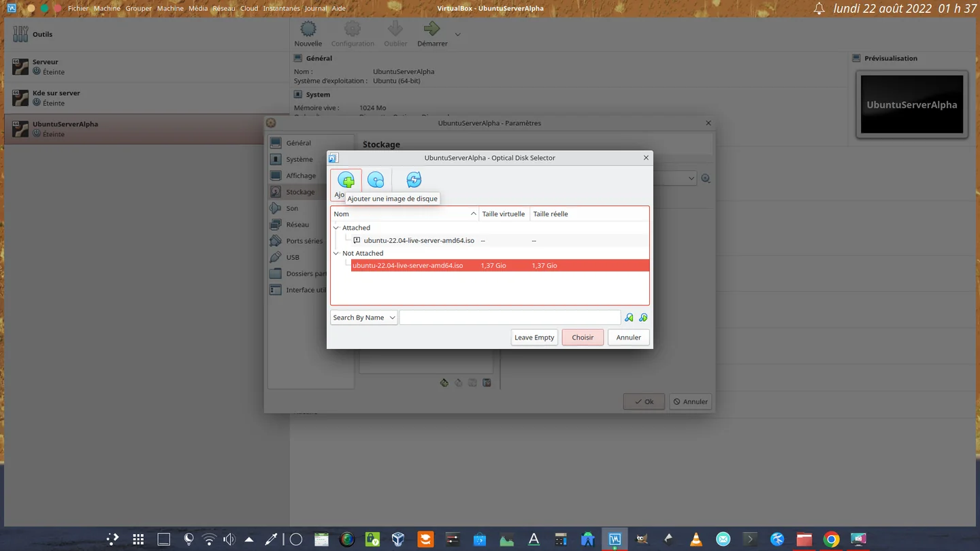This screenshot has height=551, width=980.
Task: Click the Choisir button
Action: pos(583,337)
